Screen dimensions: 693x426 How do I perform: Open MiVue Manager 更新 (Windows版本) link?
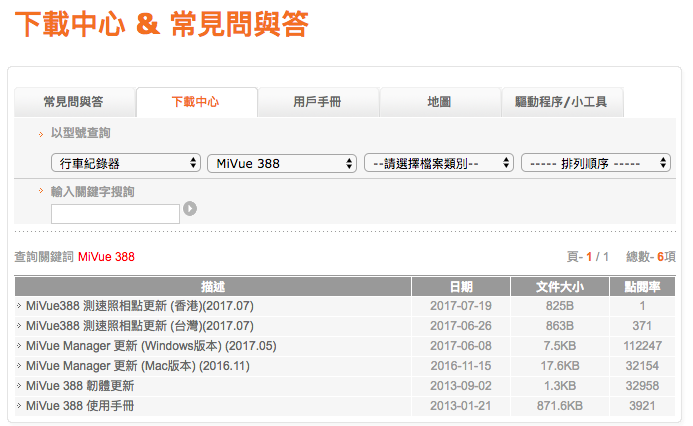[x=151, y=346]
